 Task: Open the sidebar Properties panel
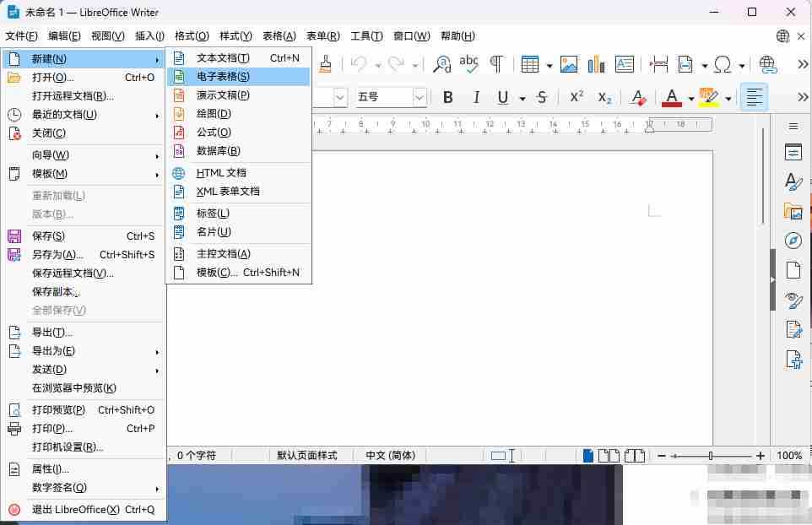tap(793, 153)
